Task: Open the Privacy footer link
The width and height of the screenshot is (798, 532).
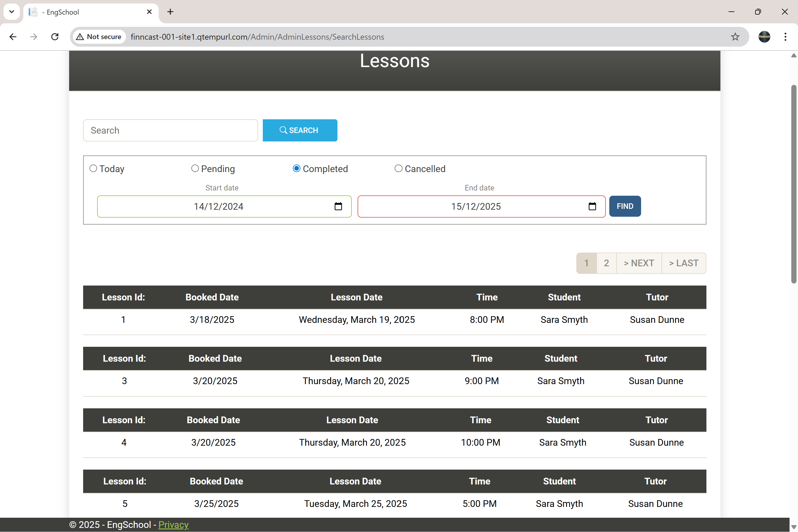Action: (173, 524)
